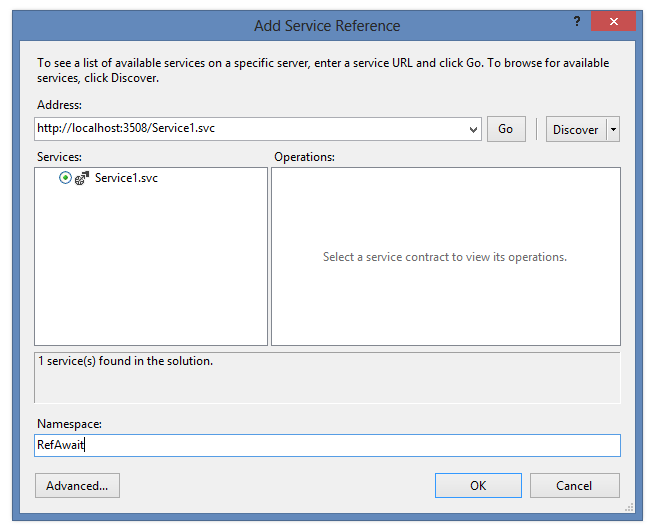
Task: Expand the Service1.svc node with the green circle
Action: click(65, 178)
